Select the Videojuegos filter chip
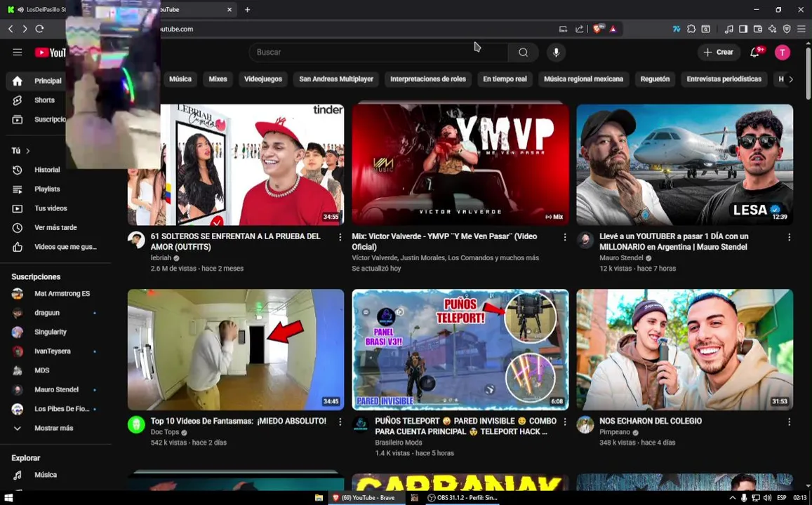The height and width of the screenshot is (505, 812). 263,79
